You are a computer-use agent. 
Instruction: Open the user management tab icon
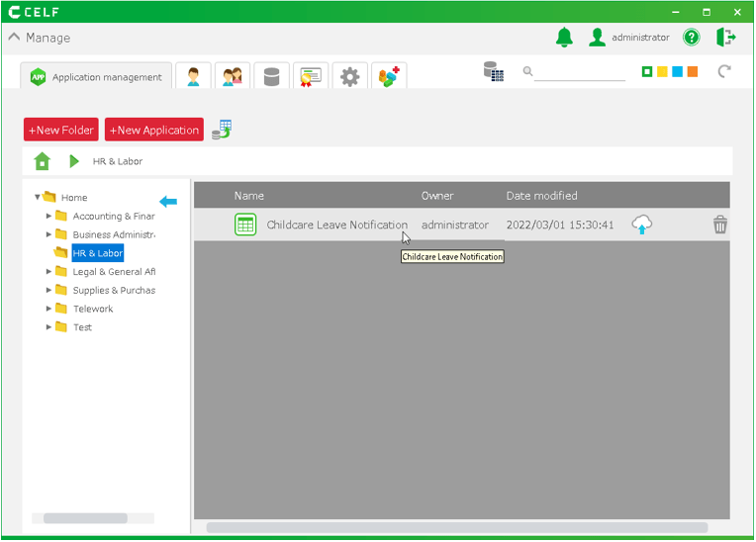pos(193,77)
